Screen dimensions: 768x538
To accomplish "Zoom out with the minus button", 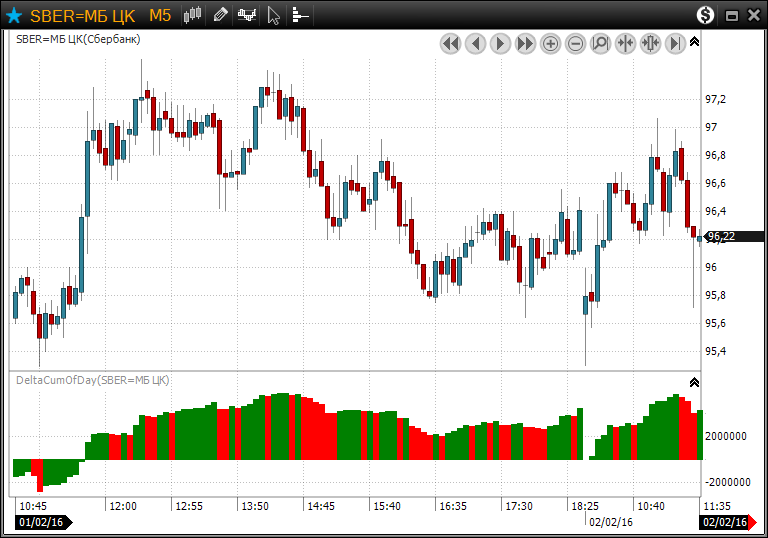I will [x=575, y=44].
